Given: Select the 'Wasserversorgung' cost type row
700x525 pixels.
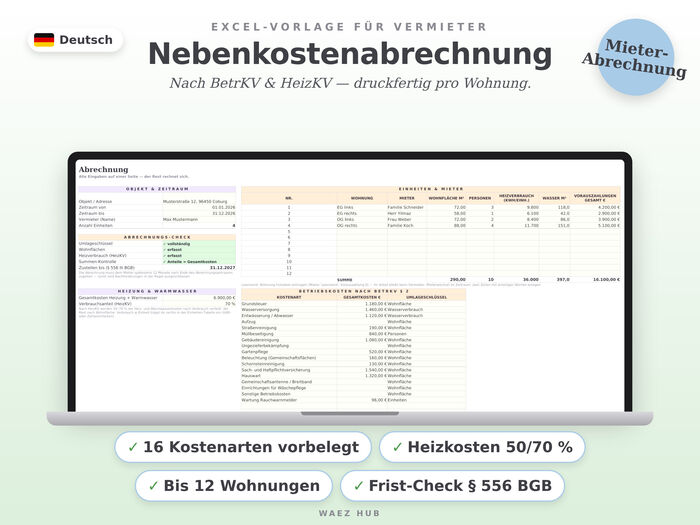Looking at the screenshot, I should (x=354, y=309).
